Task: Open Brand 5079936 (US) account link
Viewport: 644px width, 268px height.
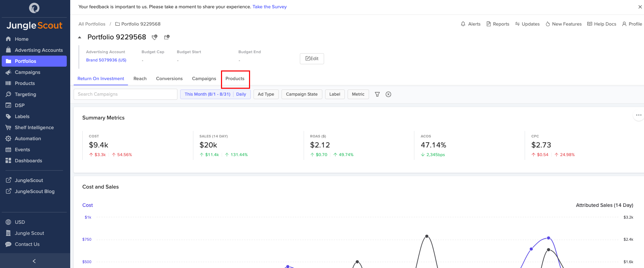Action: point(106,60)
